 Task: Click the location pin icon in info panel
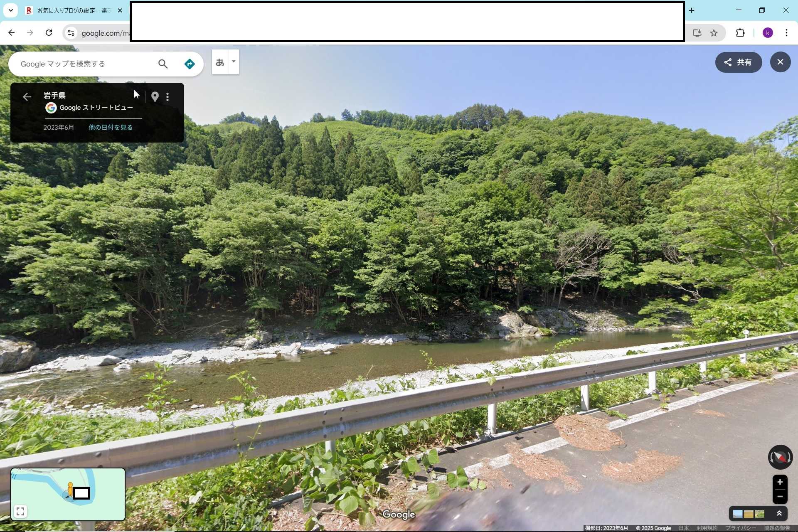(x=155, y=97)
